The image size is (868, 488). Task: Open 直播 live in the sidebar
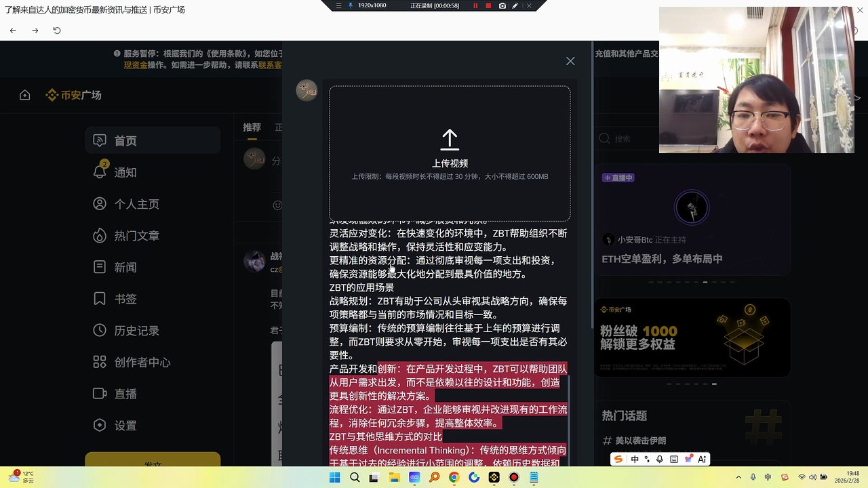(153, 394)
